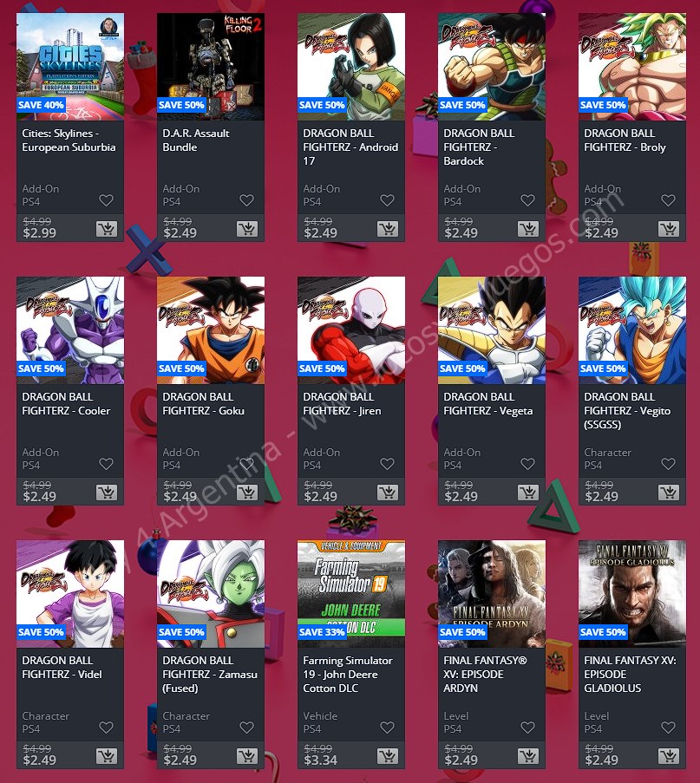
Task: Toggle wishlist heart for Vegito (SSGSS)
Action: click(x=668, y=464)
